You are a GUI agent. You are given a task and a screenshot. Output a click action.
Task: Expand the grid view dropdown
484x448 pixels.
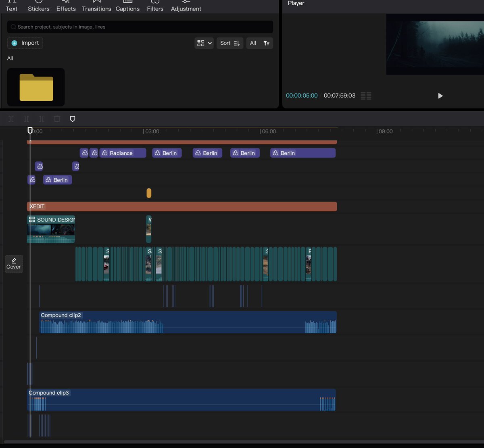point(204,43)
